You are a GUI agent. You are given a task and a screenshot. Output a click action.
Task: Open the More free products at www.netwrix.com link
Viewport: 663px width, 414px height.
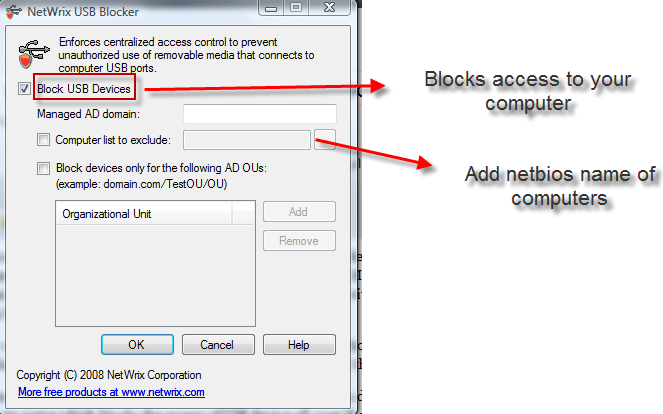(111, 392)
